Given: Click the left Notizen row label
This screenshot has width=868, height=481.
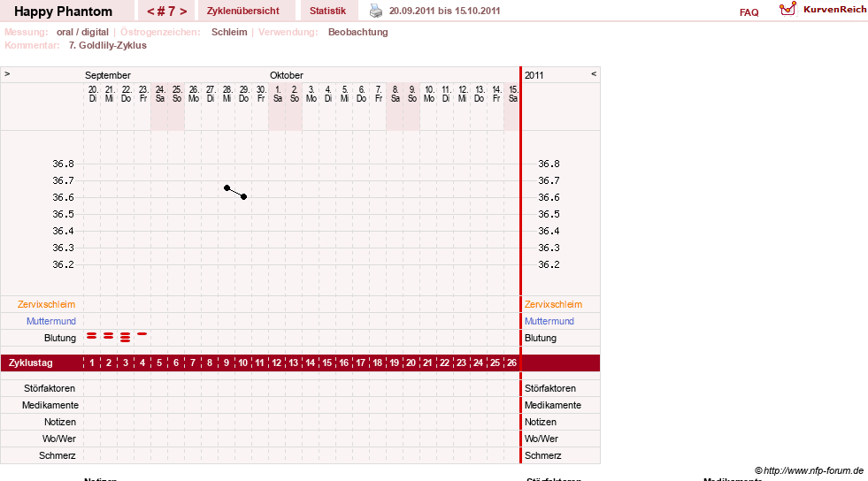Looking at the screenshot, I should pos(60,423).
